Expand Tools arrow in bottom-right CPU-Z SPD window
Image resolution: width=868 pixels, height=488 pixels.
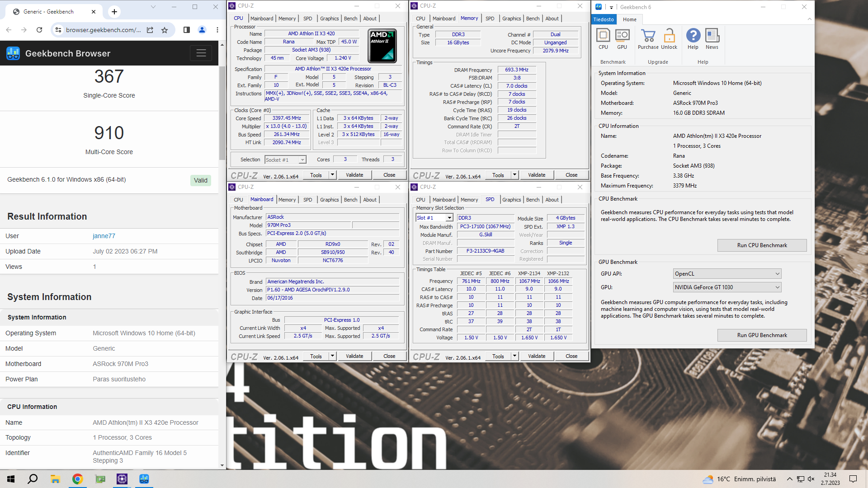point(514,356)
